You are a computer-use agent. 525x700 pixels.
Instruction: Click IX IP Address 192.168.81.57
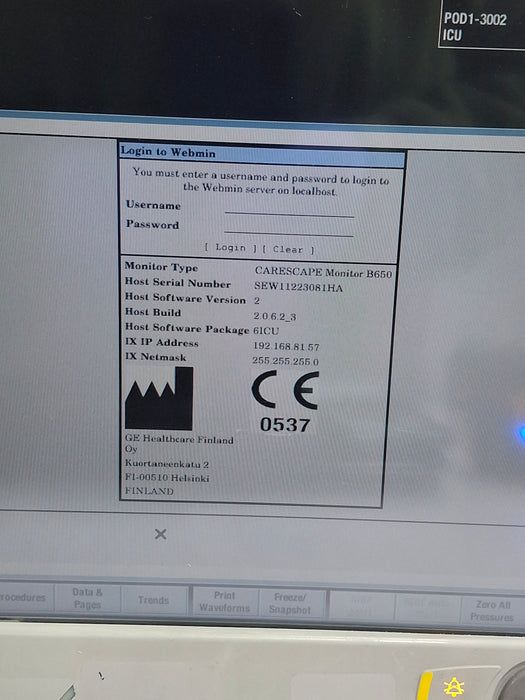tap(286, 346)
